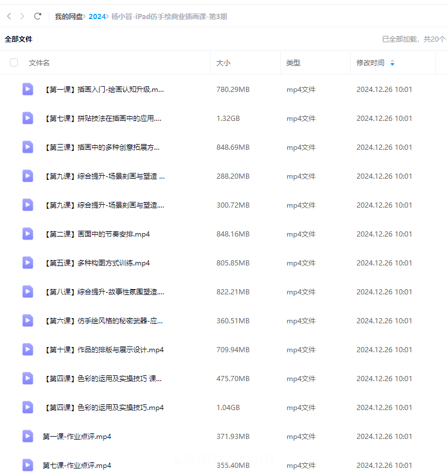Toggle sort arrow beside 修改时间
The image size is (448, 476).
pyautogui.click(x=392, y=62)
